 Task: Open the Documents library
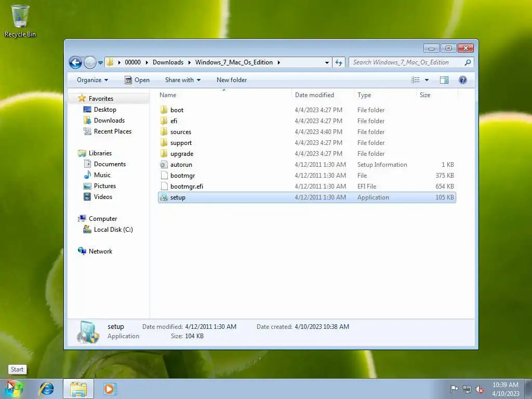tap(110, 164)
